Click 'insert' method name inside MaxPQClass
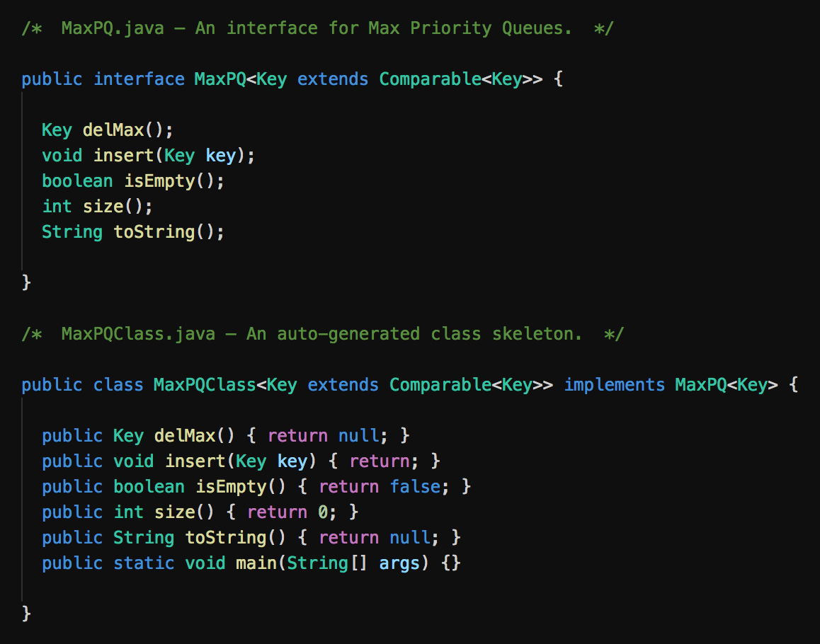820x644 pixels. pos(195,461)
